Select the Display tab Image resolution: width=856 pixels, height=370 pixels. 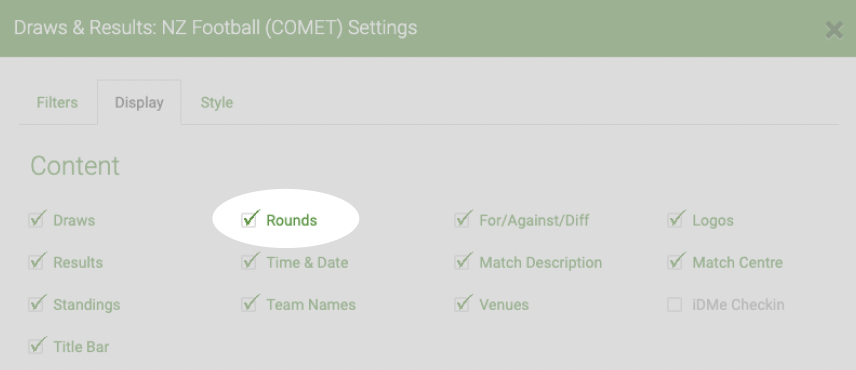[x=139, y=103]
